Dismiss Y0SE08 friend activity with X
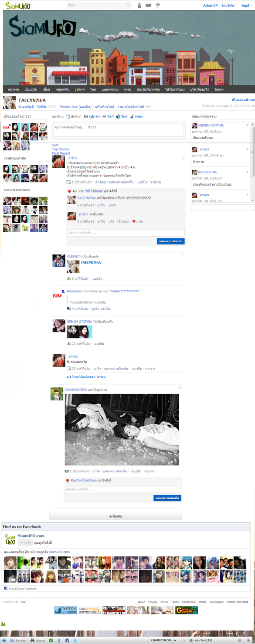This screenshot has width=255, height=644. pos(183,254)
